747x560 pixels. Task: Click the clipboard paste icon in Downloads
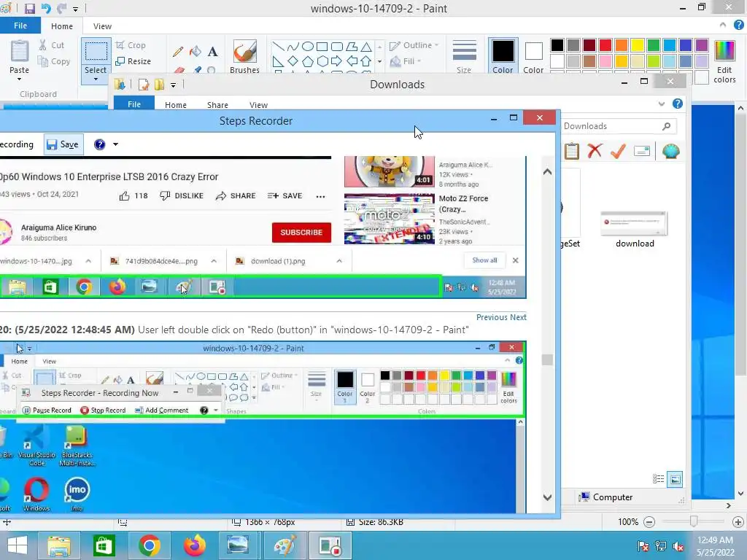tap(572, 151)
